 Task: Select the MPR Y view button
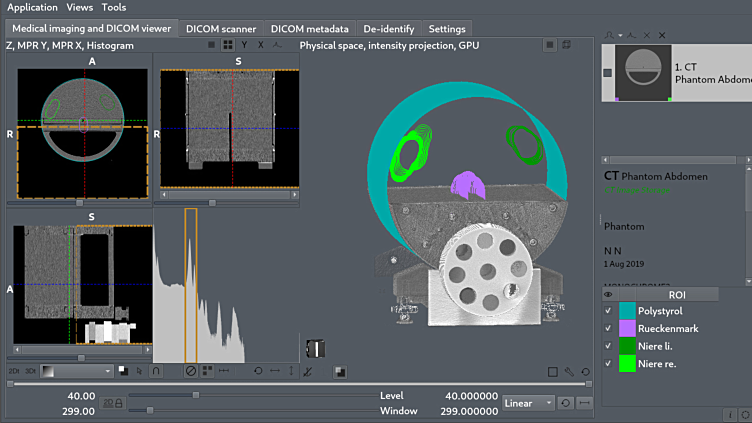click(x=245, y=45)
